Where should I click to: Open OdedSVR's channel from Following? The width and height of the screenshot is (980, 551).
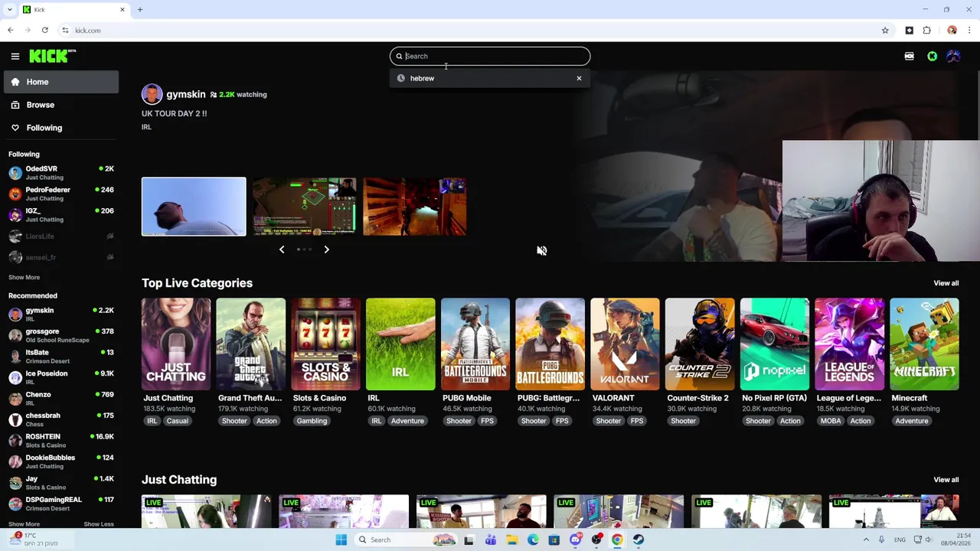point(61,172)
